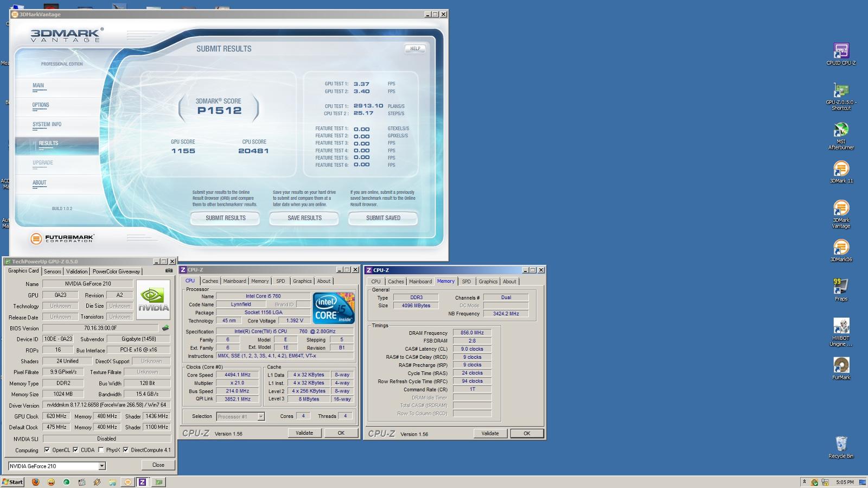
Task: Click the Futuremark Corporation logo
Action: click(62, 238)
